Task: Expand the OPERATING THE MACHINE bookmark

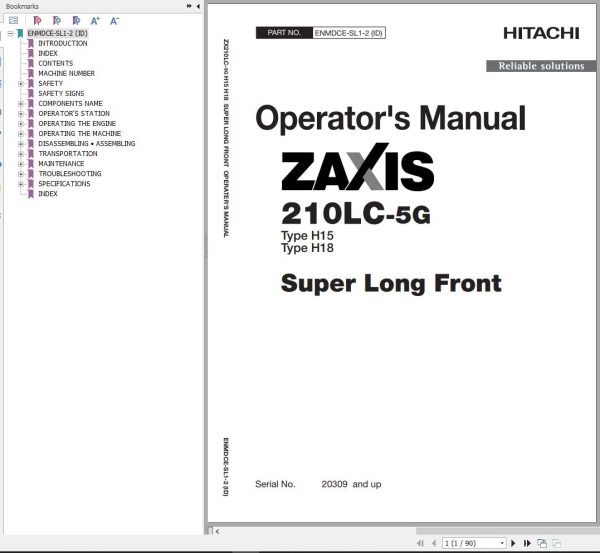Action: (x=21, y=134)
